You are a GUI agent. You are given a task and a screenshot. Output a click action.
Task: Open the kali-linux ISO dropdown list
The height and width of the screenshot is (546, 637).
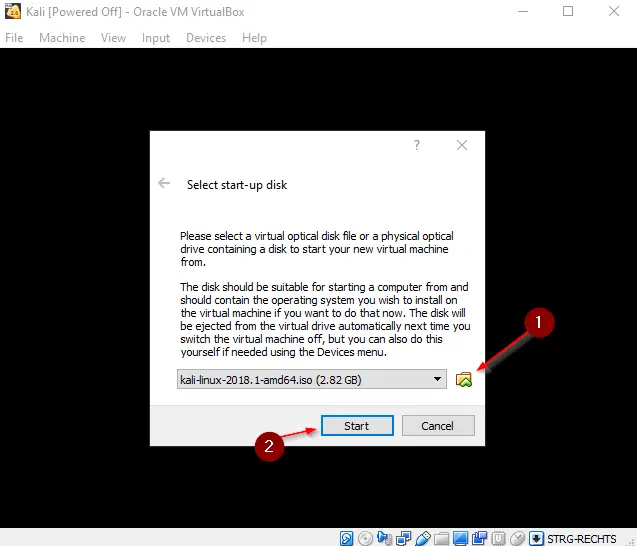(x=438, y=379)
